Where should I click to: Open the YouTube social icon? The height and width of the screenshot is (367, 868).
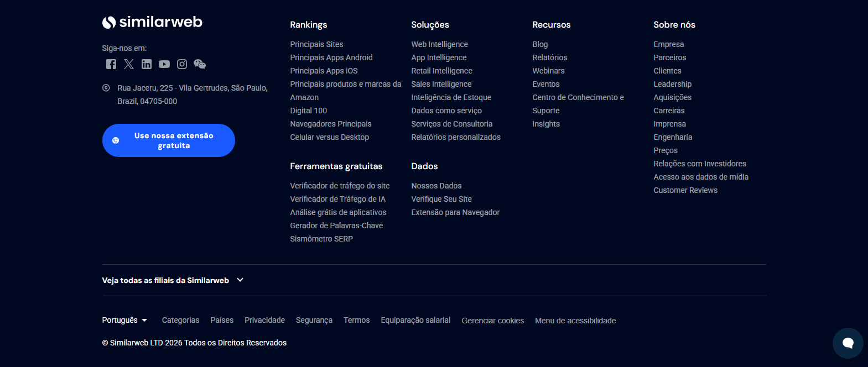(x=164, y=64)
